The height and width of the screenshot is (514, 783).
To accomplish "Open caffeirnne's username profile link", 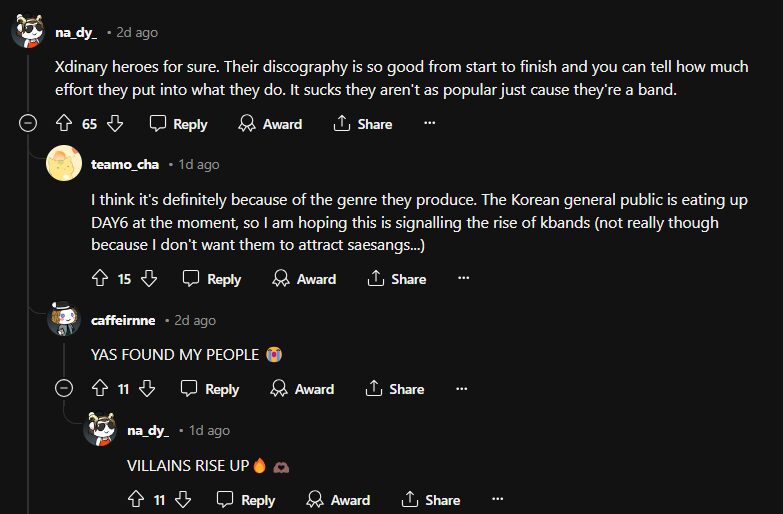I will pos(123,320).
